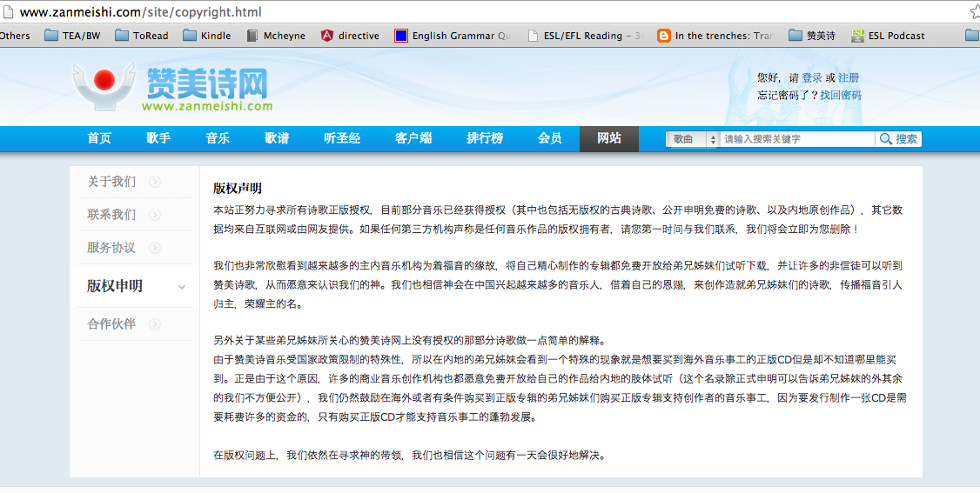Image resolution: width=980 pixels, height=493 pixels.
Task: Click the 版权声明 heading
Action: click(x=238, y=189)
